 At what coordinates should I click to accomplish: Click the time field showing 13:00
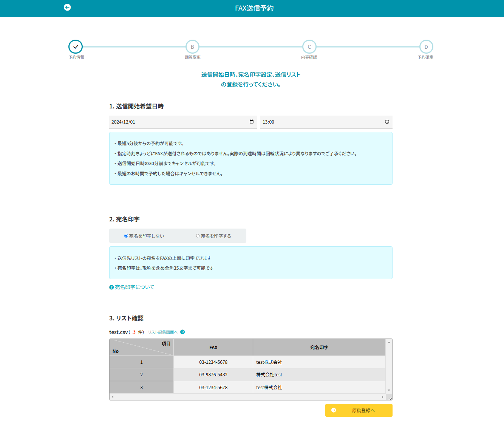tap(326, 122)
